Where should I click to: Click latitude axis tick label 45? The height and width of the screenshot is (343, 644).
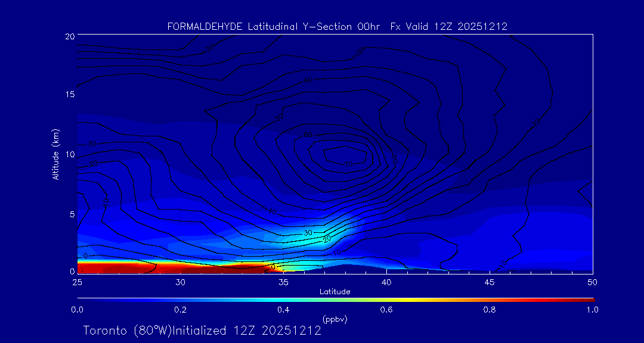[490, 282]
